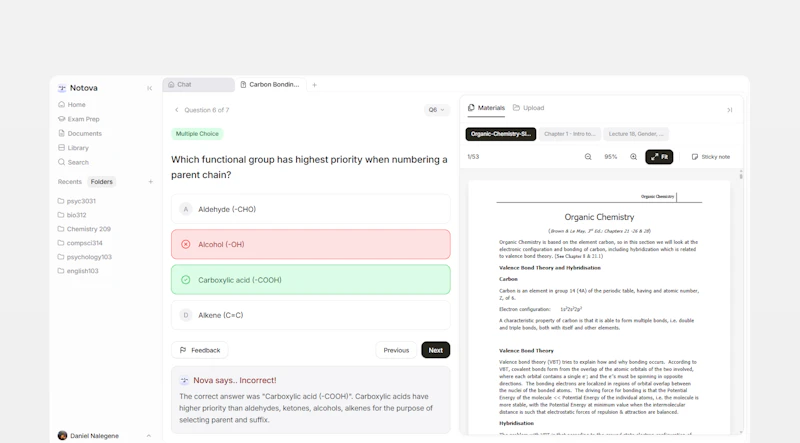The image size is (800, 443).
Task: Open the Lecture 18, Gender document
Action: (x=636, y=134)
